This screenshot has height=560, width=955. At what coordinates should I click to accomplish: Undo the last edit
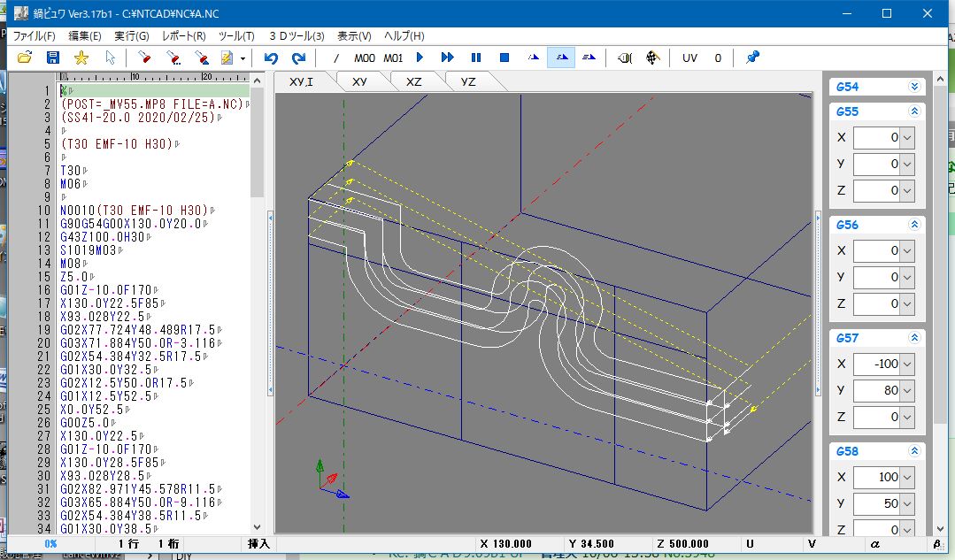click(x=271, y=58)
